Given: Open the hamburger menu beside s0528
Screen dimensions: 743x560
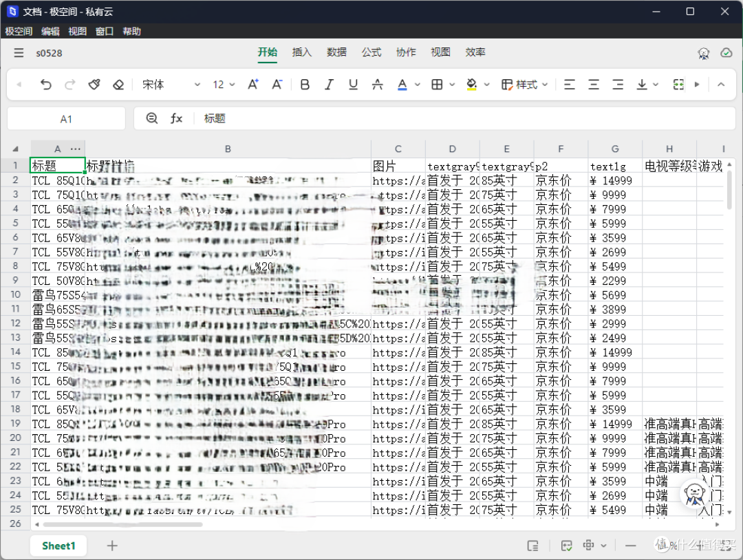Looking at the screenshot, I should pyautogui.click(x=19, y=52).
